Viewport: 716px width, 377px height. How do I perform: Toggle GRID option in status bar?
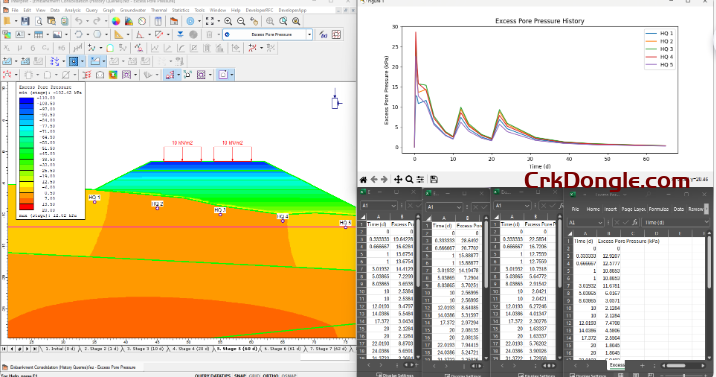(x=254, y=375)
